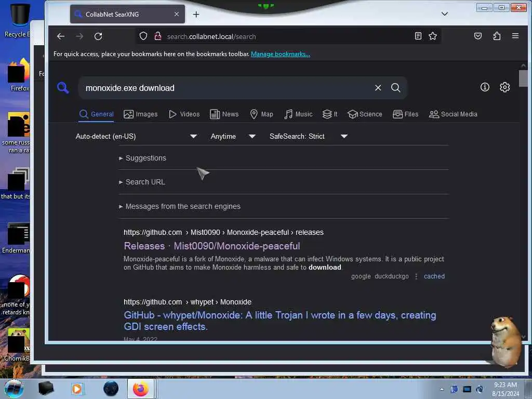Viewport: 532px width, 399px height.
Task: Click the github.com Mist0090 result URL
Action: (223, 232)
